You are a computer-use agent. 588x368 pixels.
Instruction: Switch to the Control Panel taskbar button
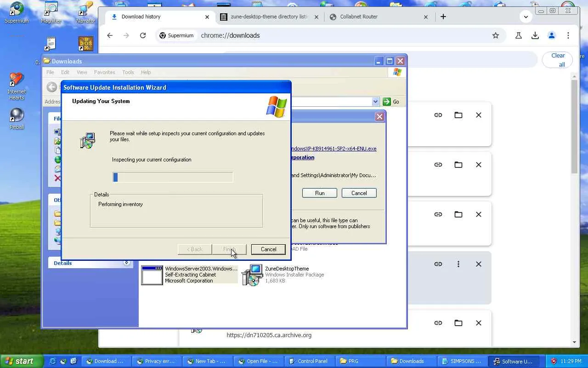pos(309,361)
